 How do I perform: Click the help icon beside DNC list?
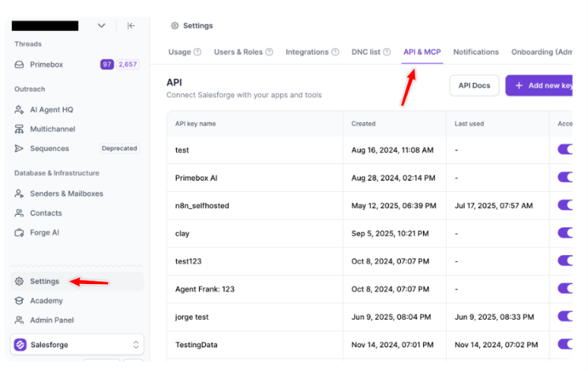point(387,52)
